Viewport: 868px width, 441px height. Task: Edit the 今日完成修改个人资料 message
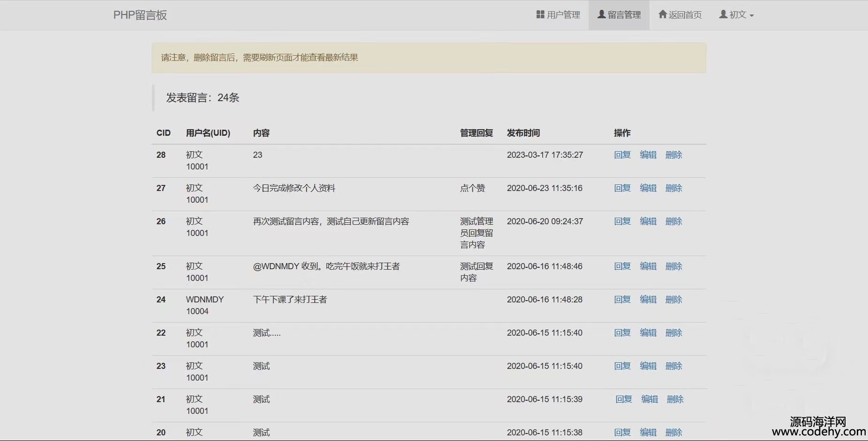(648, 188)
